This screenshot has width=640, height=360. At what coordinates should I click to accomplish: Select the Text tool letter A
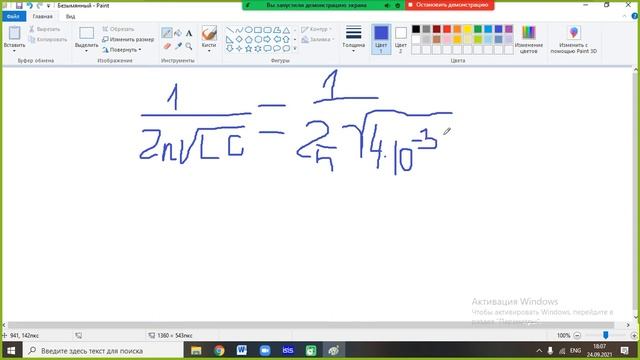[189, 33]
